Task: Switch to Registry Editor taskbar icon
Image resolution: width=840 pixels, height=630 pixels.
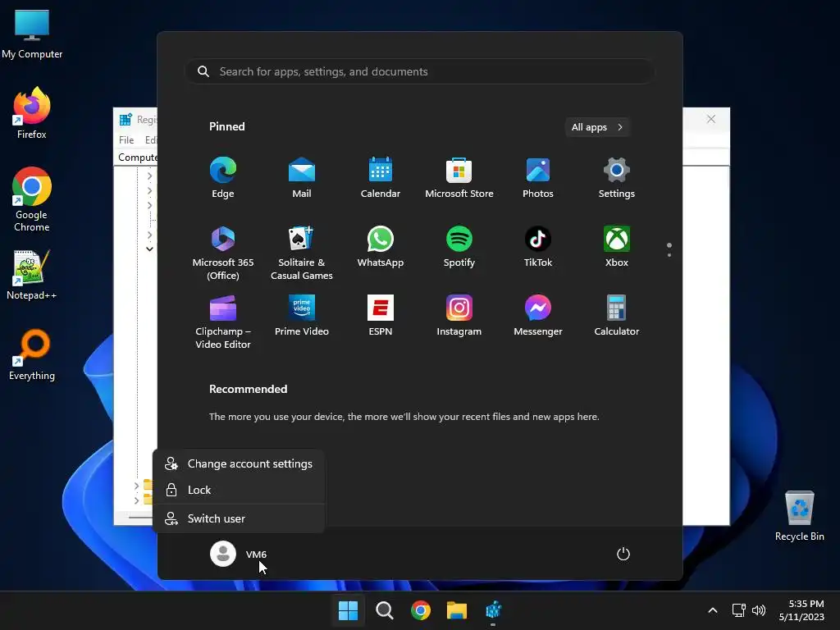Action: pyautogui.click(x=493, y=610)
